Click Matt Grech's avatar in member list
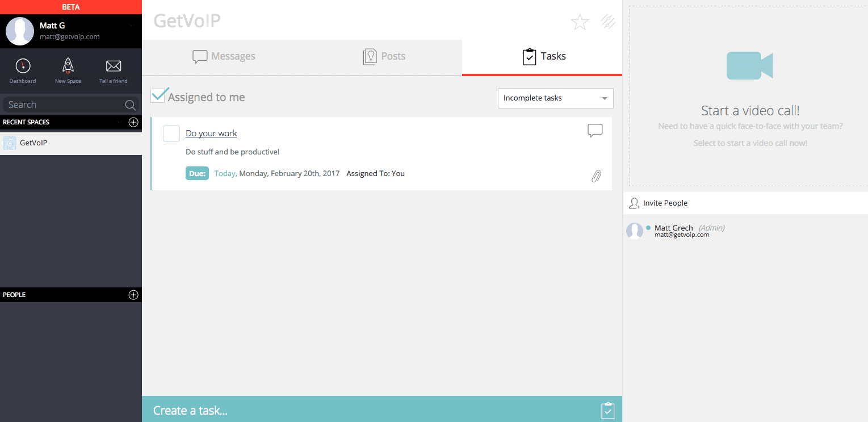This screenshot has height=422, width=868. [x=634, y=231]
